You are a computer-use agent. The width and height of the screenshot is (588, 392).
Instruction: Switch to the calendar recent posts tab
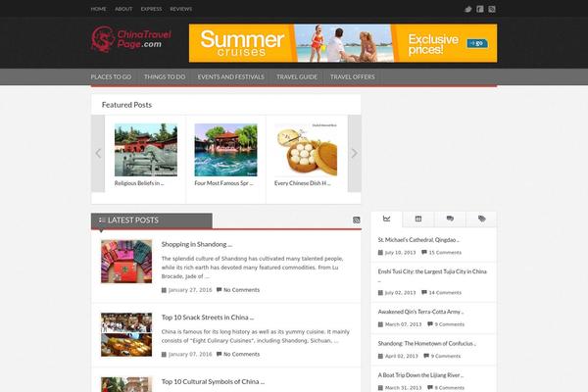[x=418, y=219]
